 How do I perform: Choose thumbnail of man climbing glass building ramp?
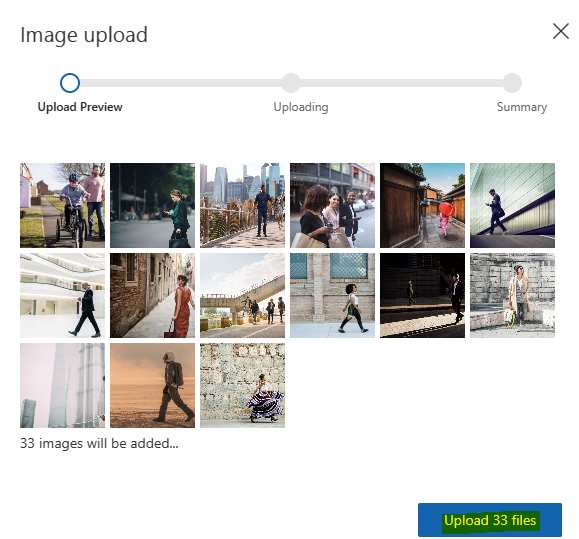coord(513,205)
